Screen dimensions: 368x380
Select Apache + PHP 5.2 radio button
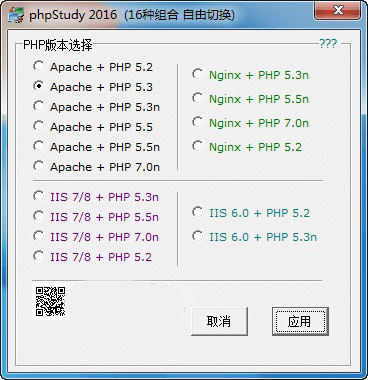point(38,66)
